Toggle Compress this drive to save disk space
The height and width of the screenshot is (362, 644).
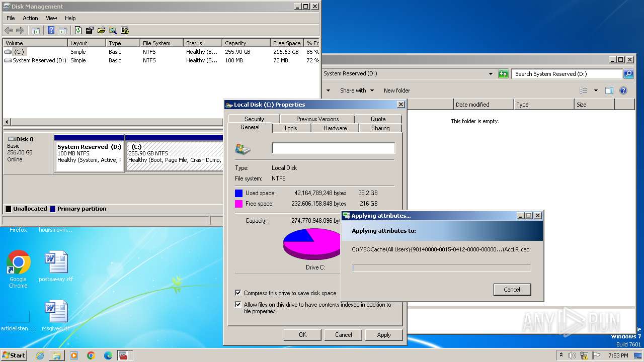[238, 293]
